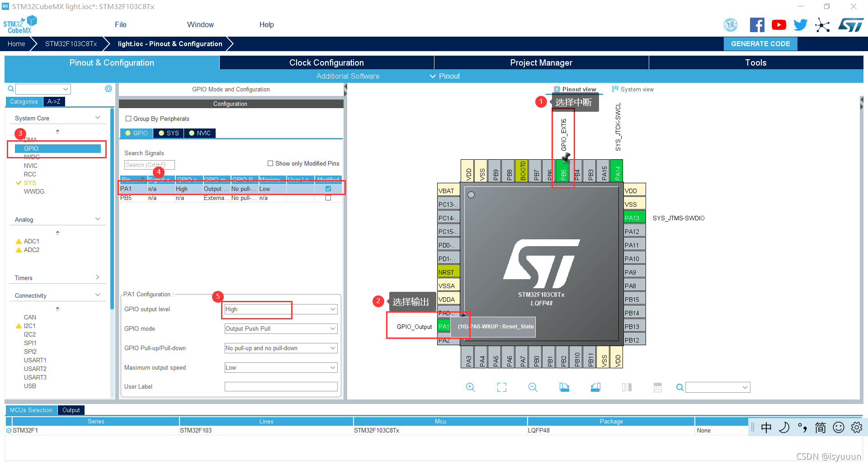Switch to Tools tab
Viewport: 868px width, 466px height.
[756, 62]
